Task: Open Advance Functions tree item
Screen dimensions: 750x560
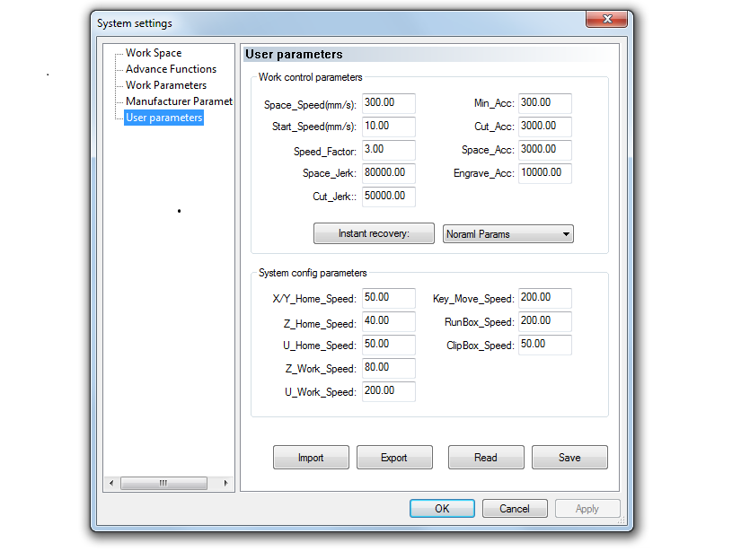Action: 171,69
